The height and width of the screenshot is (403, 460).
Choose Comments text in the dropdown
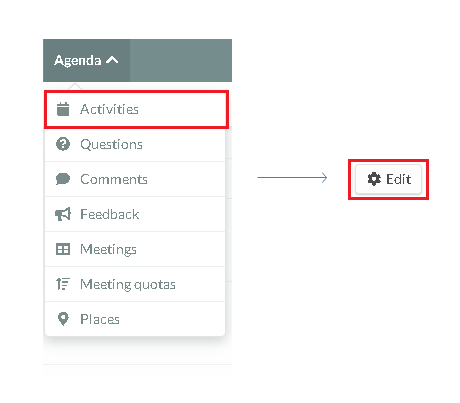pos(114,179)
